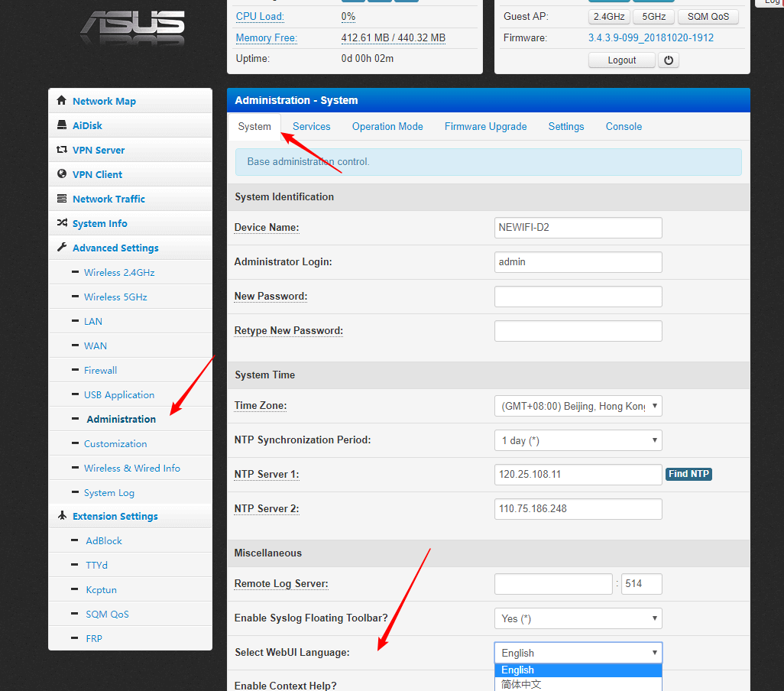The height and width of the screenshot is (691, 784).
Task: Click the AiDisk drive icon
Action: pyautogui.click(x=62, y=125)
